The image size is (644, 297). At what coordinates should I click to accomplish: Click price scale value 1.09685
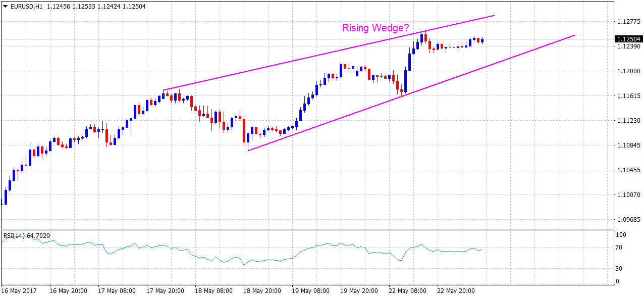click(628, 220)
